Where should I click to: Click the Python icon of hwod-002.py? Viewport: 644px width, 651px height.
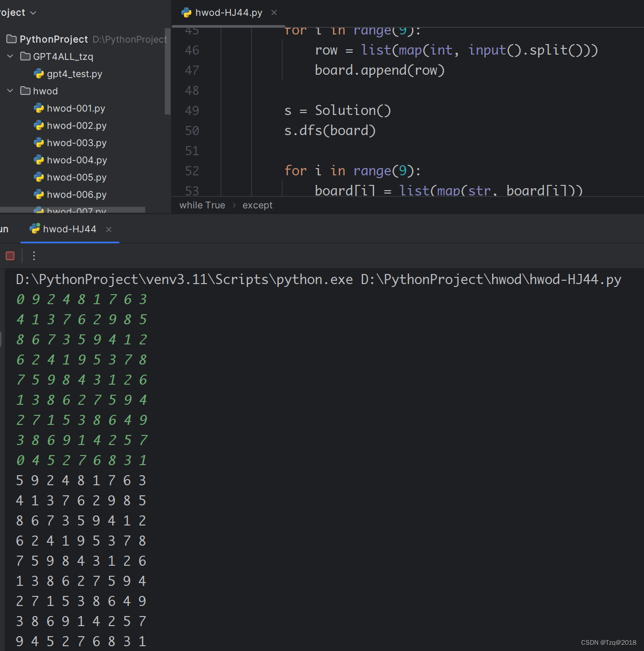[39, 126]
